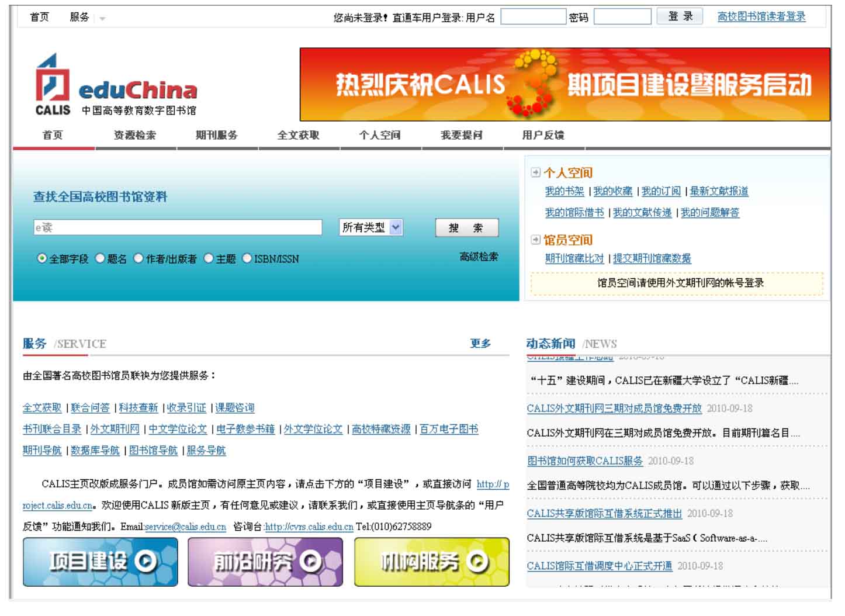Open the CALIS celebration banner image
The height and width of the screenshot is (616, 845).
565,85
